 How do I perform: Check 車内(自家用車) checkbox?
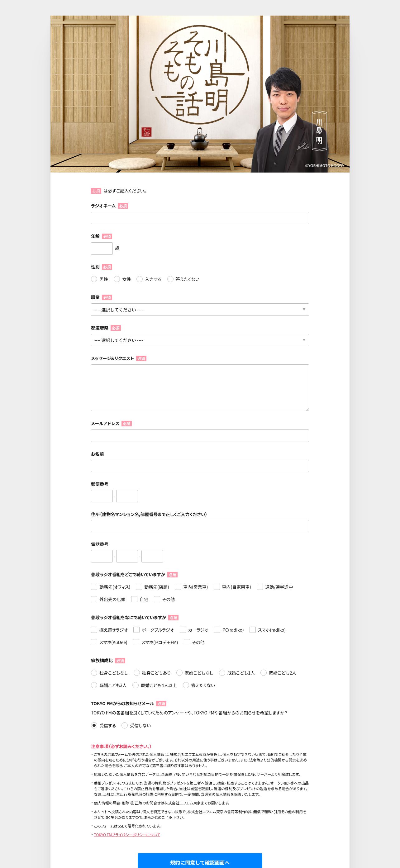217,587
